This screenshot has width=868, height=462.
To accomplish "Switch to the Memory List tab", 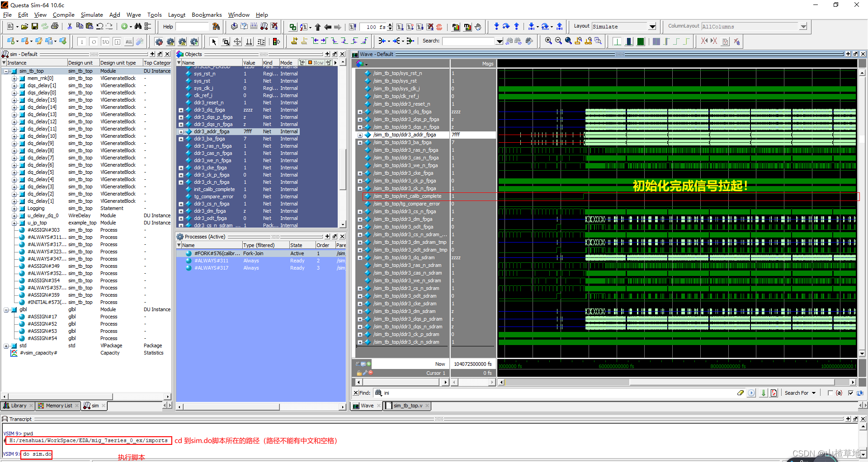I will [x=58, y=406].
